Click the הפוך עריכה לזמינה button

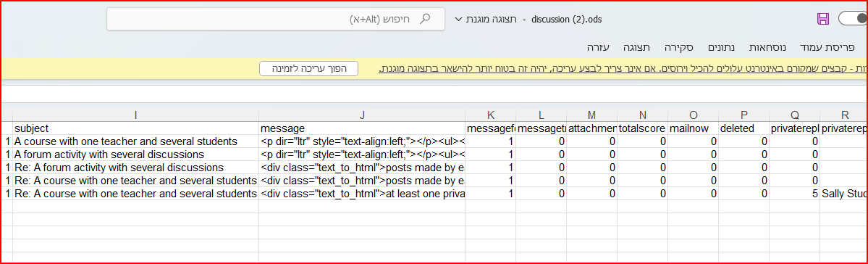coord(309,69)
